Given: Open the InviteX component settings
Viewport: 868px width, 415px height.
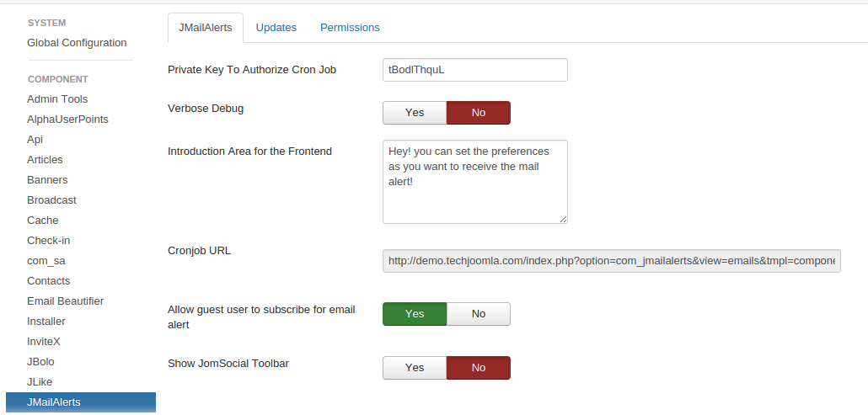Looking at the screenshot, I should [44, 342].
